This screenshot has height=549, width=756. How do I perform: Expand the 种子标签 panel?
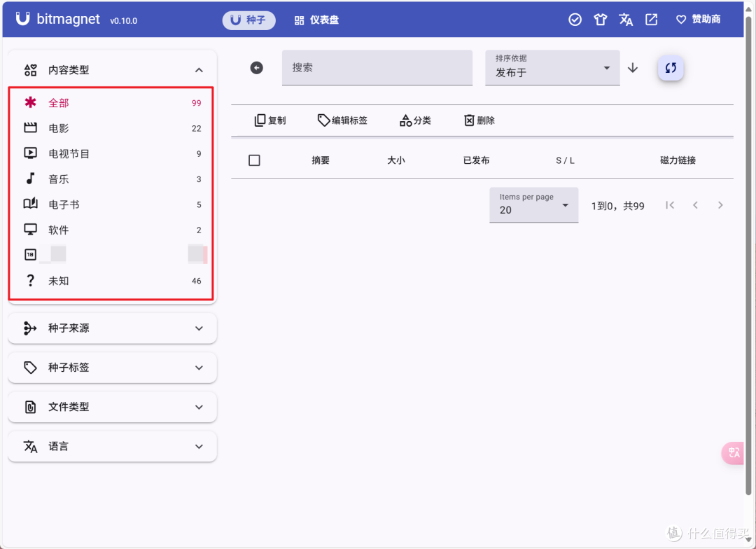[x=112, y=368]
